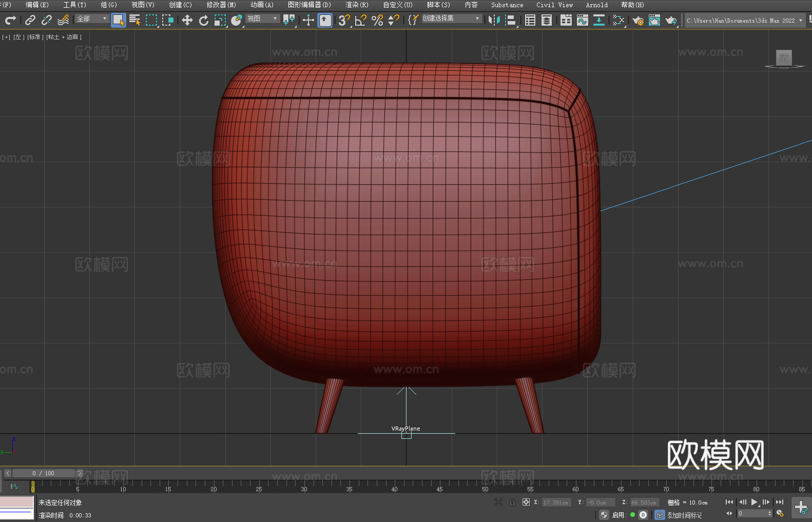Open the 工具(T) menu
The image size is (812, 522).
74,5
